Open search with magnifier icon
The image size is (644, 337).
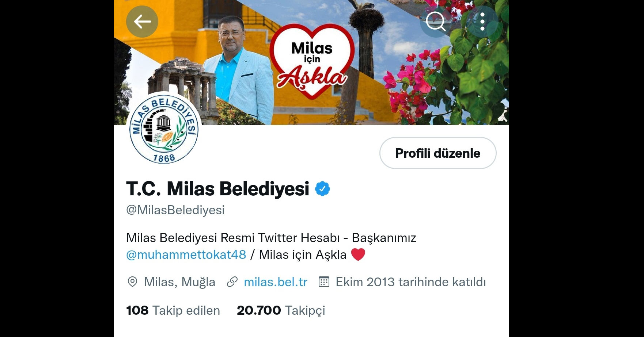point(436,22)
